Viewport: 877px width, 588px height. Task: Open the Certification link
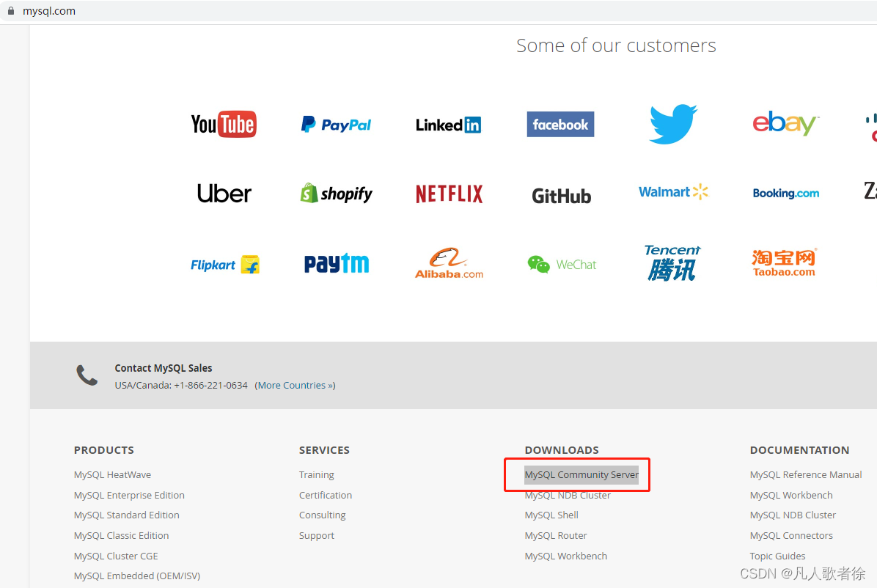click(x=326, y=495)
